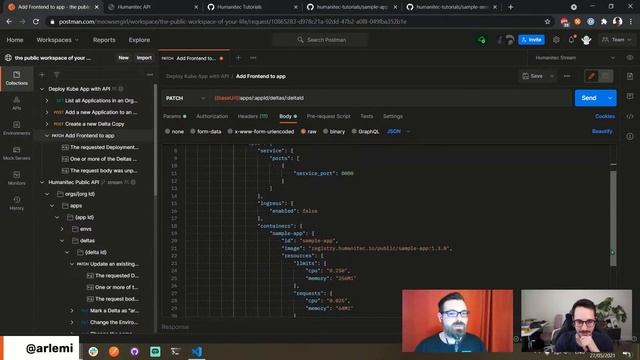The image size is (640, 360).
Task: Click the filter collections icon
Action: pyautogui.click(x=57, y=75)
